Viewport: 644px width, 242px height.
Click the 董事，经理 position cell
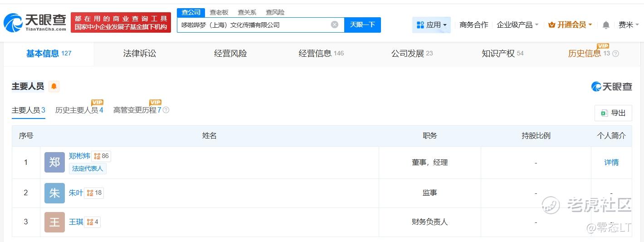tap(430, 163)
